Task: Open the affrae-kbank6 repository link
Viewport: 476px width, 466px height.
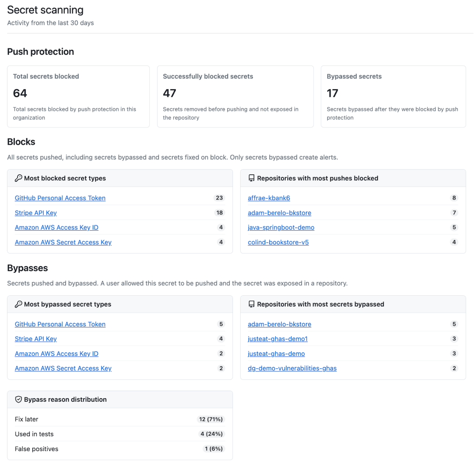Action: [x=269, y=198]
